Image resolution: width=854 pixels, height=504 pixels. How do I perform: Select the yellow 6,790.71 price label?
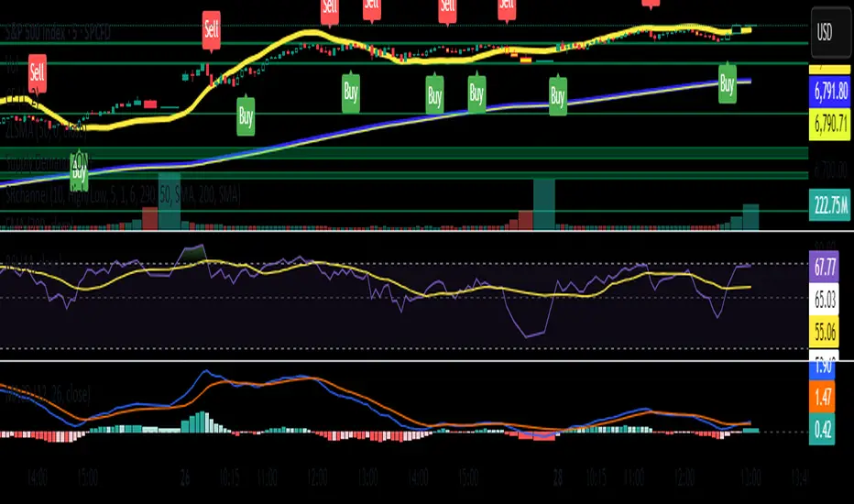tap(830, 125)
